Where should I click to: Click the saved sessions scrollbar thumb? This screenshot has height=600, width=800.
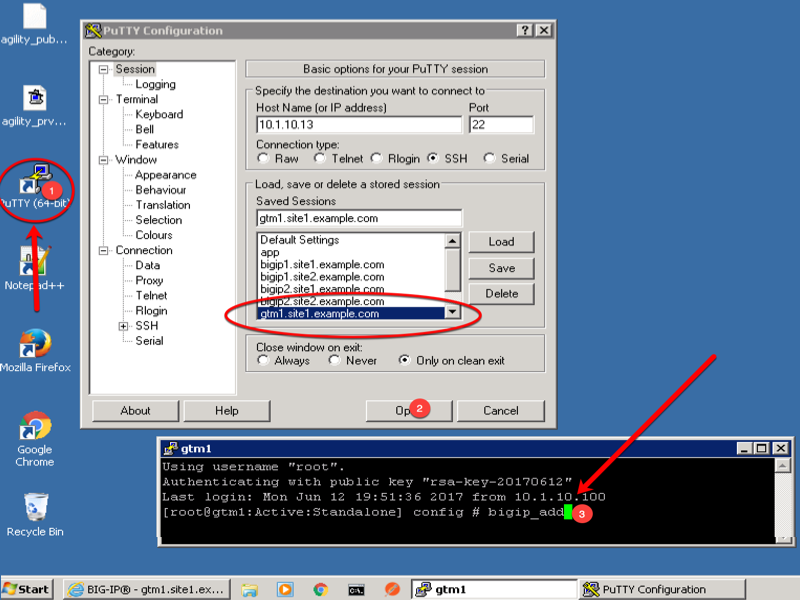click(x=453, y=269)
